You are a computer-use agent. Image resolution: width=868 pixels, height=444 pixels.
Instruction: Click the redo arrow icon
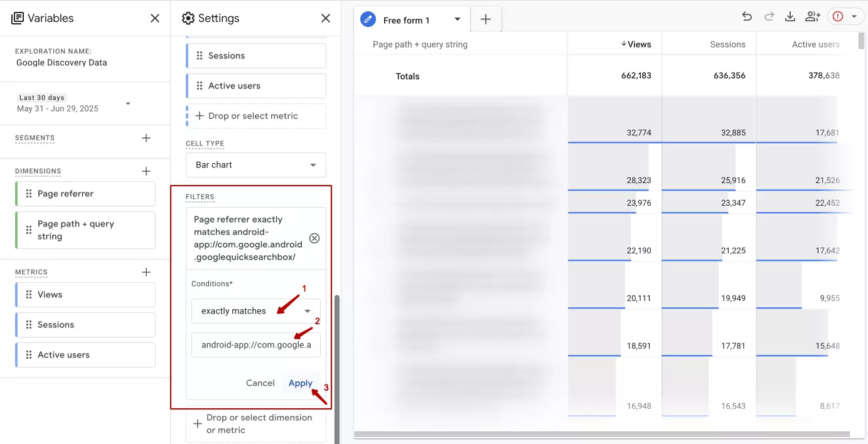[x=769, y=17]
